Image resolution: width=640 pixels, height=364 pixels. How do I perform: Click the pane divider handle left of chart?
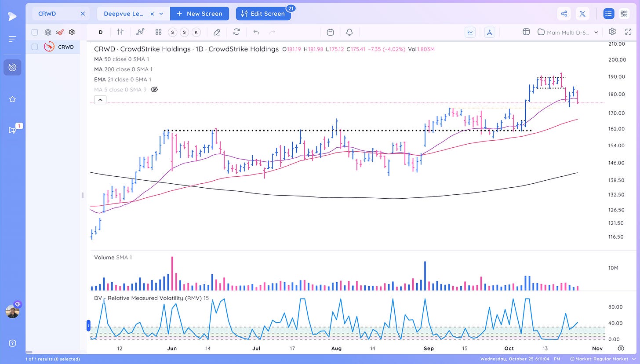(83, 195)
